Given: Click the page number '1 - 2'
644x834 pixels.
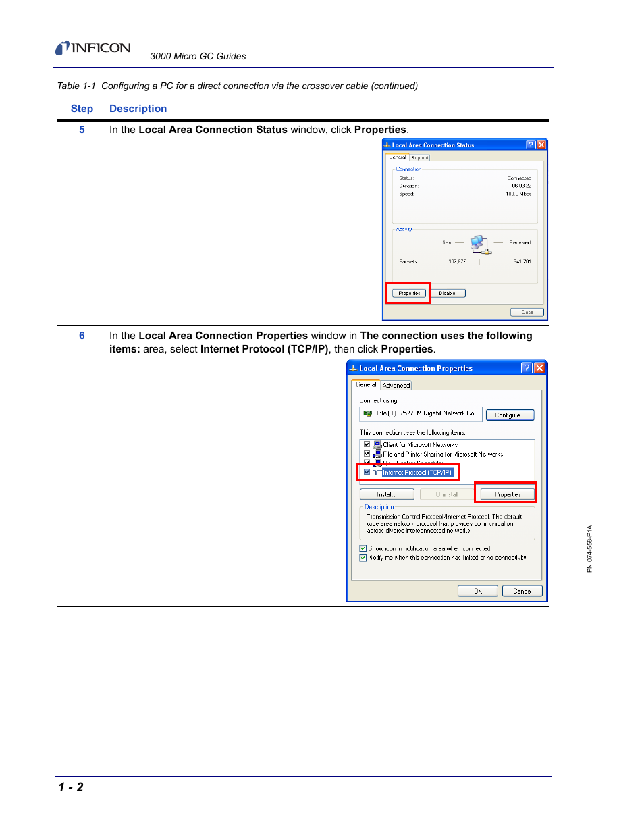Looking at the screenshot, I should 71,787.
